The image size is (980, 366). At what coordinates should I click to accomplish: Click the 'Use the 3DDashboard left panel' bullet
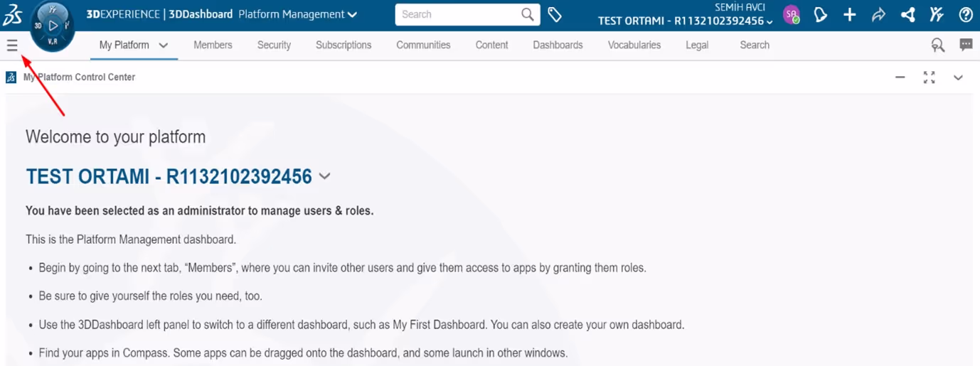(361, 325)
